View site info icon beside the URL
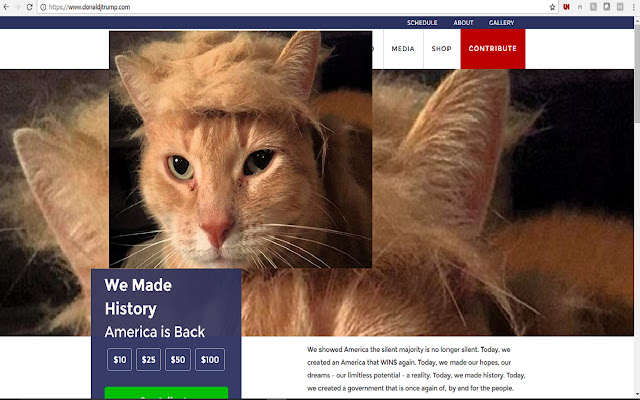Image resolution: width=640 pixels, height=400 pixels. [x=43, y=7]
